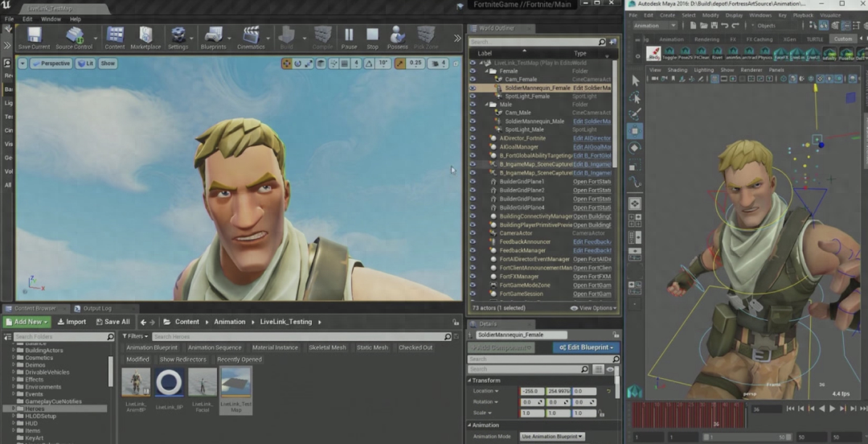Image resolution: width=868 pixels, height=444 pixels.
Task: Open the Filters dropdown in Content Browser
Action: (134, 336)
